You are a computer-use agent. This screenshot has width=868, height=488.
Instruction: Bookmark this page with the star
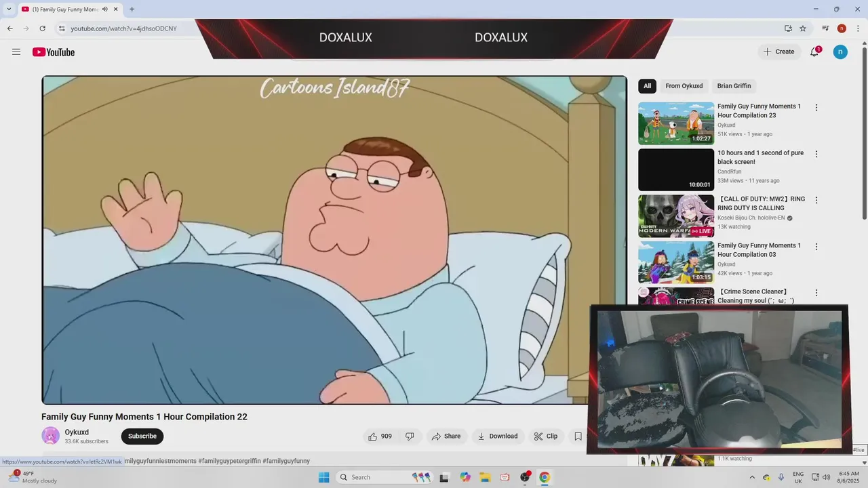[x=803, y=28]
